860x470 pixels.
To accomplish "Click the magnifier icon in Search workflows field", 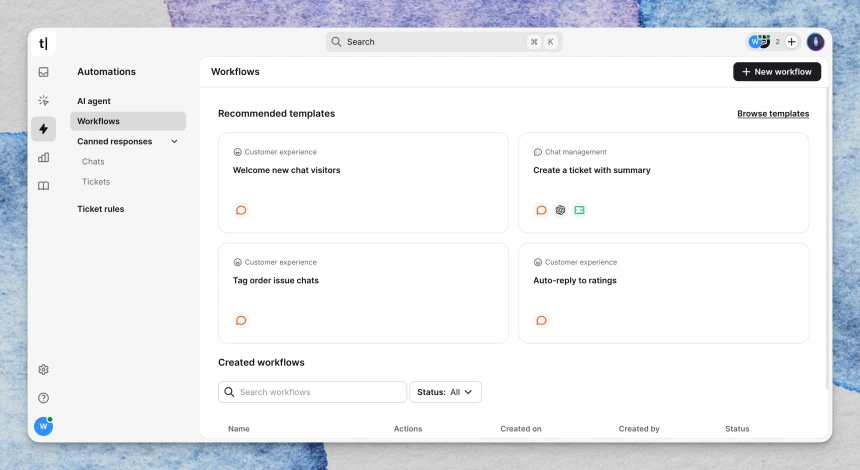I will (229, 392).
